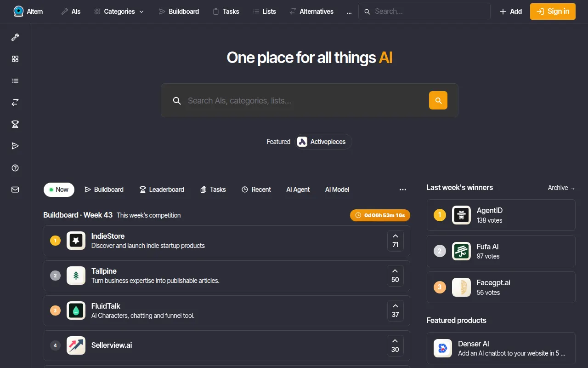
Task: Open the IndieStore product logo
Action: coord(76,241)
